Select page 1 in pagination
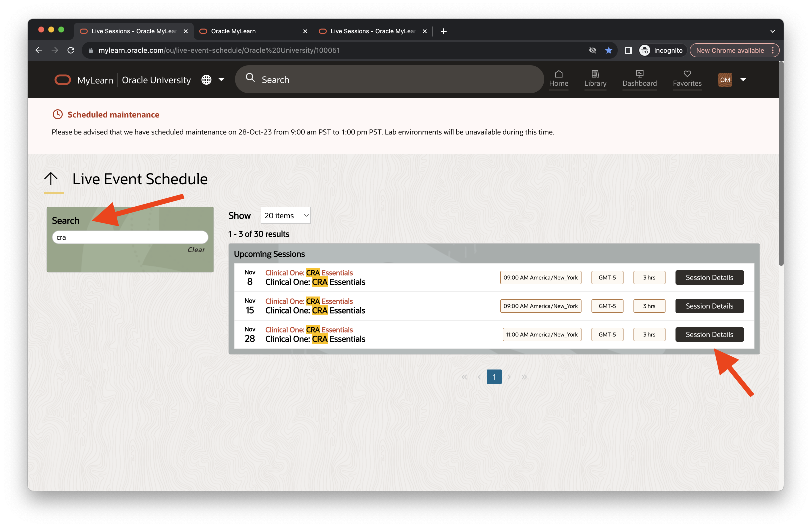 tap(494, 377)
